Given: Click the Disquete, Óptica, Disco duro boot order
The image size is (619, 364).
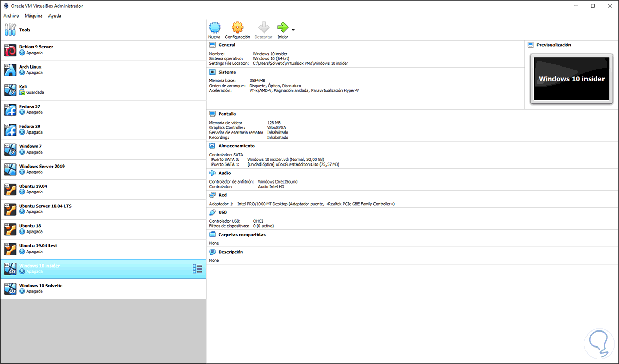Looking at the screenshot, I should (x=275, y=86).
